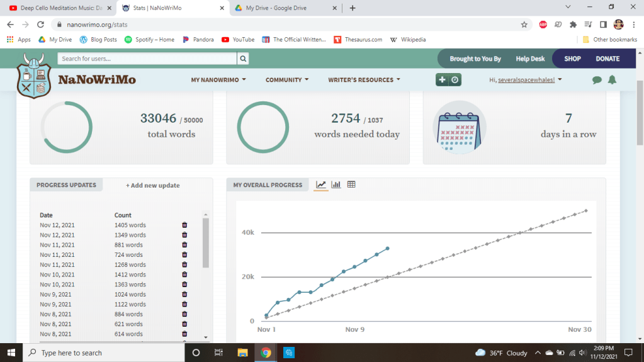Select the line graph view icon
Screen dimensions: 644x362
pos(321,184)
